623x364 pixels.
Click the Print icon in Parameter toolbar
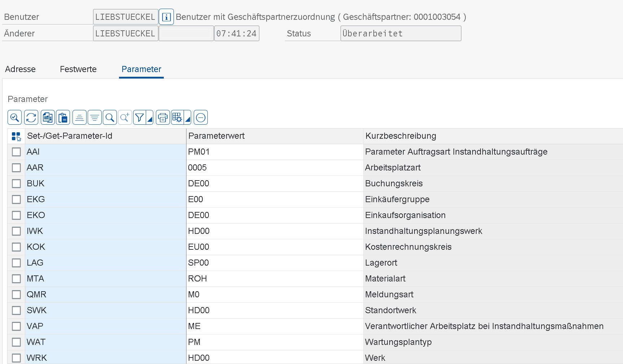tap(163, 117)
